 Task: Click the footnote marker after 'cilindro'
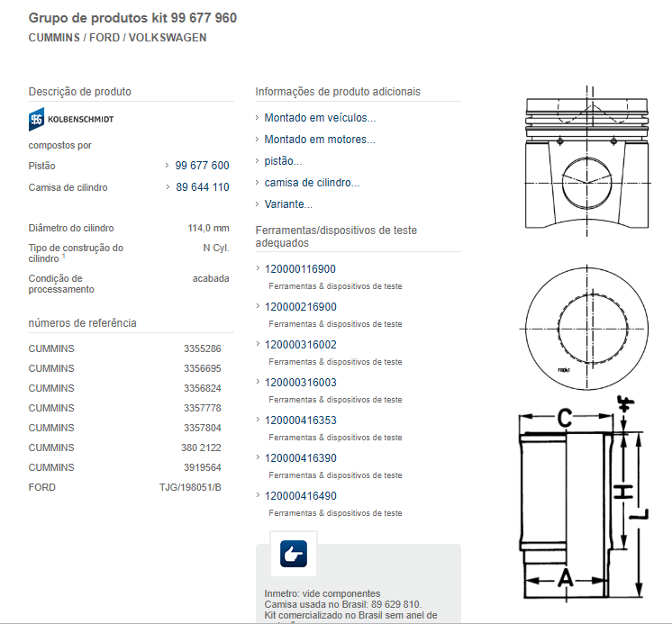click(64, 257)
